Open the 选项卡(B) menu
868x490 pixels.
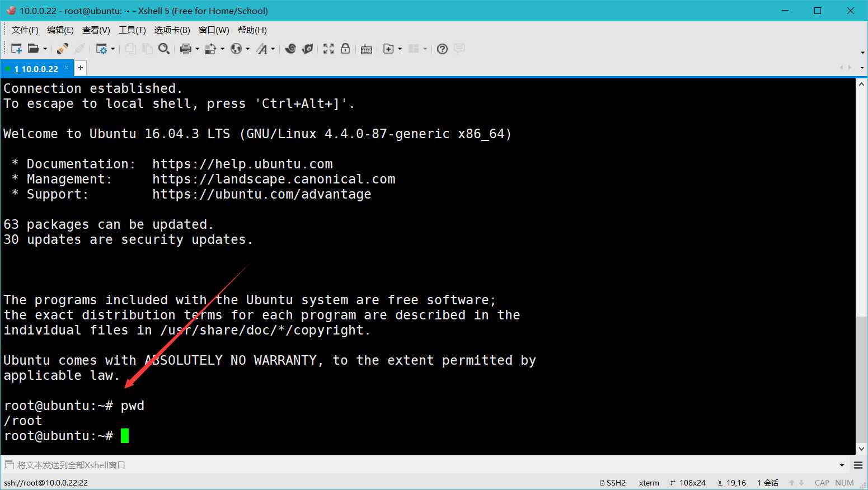[172, 30]
